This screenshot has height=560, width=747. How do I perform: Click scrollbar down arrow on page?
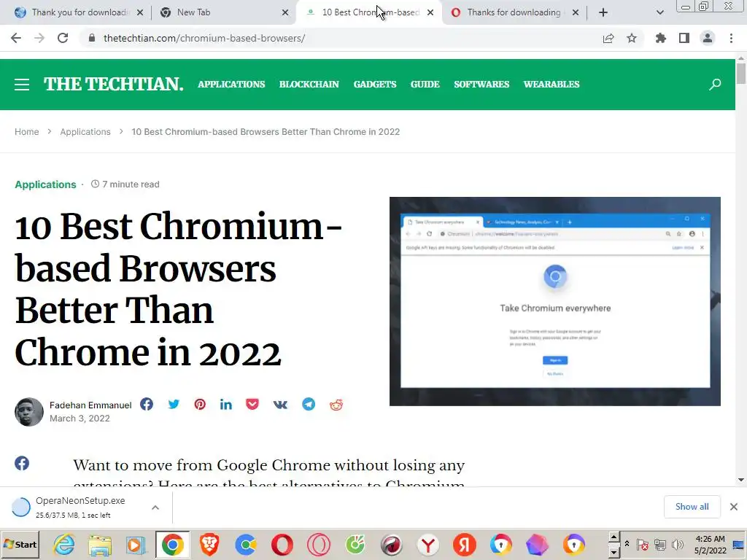[x=741, y=480]
